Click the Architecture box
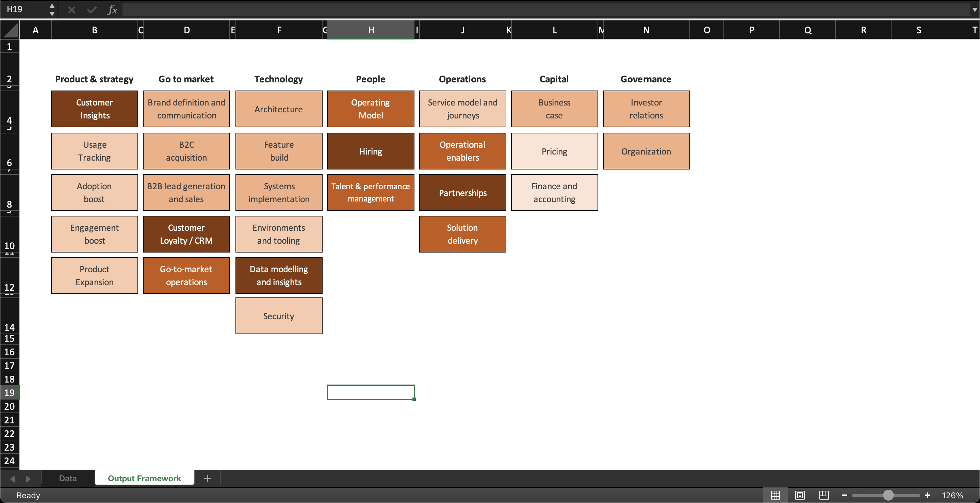The height and width of the screenshot is (503, 980). click(x=279, y=109)
